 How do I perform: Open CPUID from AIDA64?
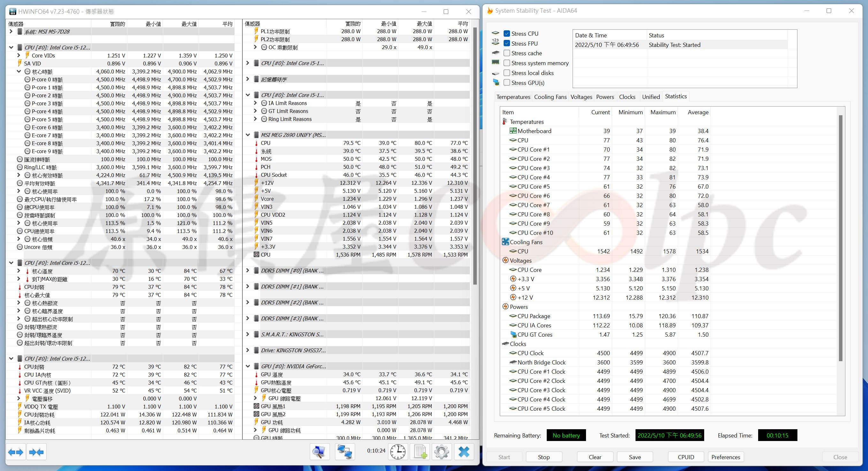pos(686,457)
